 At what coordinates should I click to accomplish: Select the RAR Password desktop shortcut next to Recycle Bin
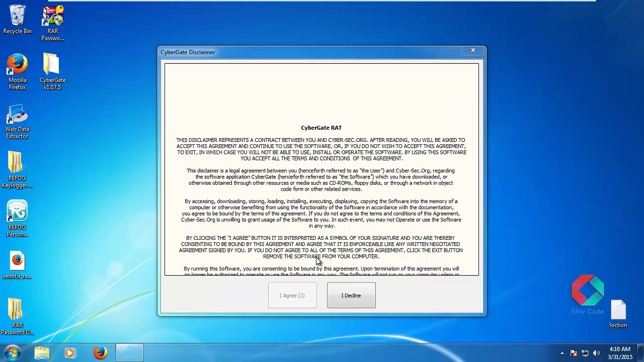coord(53,23)
